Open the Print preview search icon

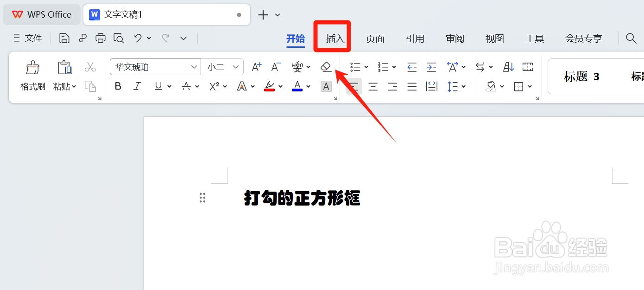[119, 38]
